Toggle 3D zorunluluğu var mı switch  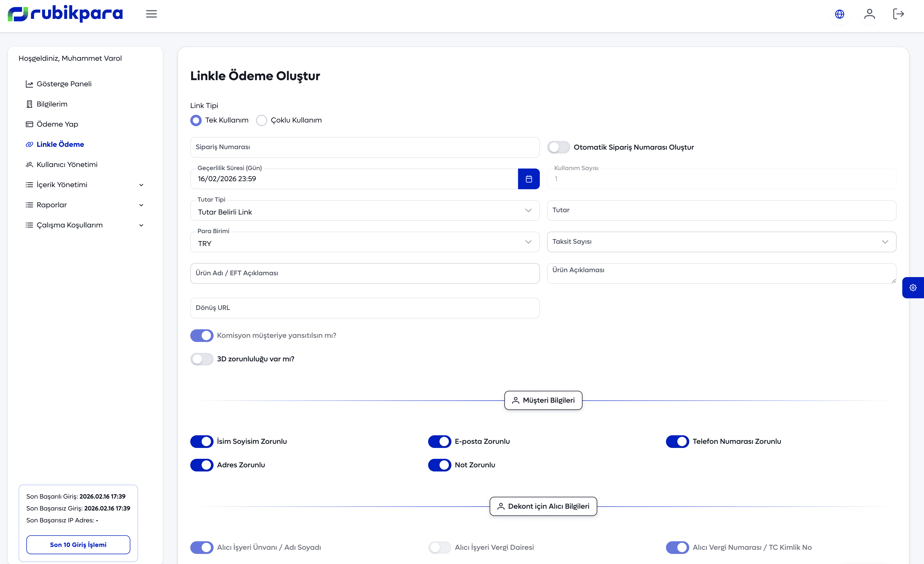[202, 359]
